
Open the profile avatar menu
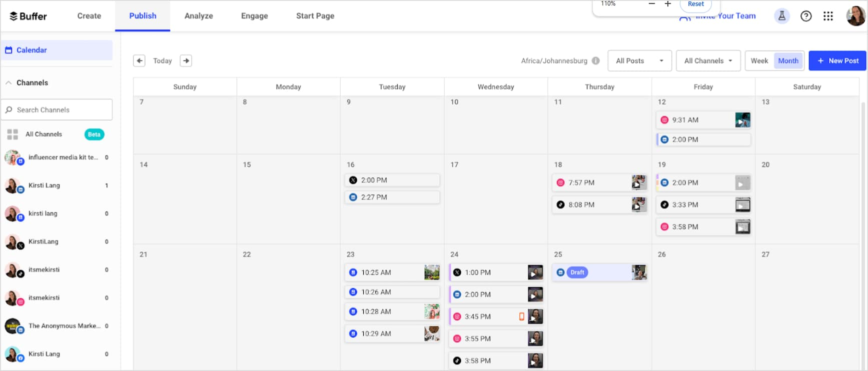pos(855,16)
